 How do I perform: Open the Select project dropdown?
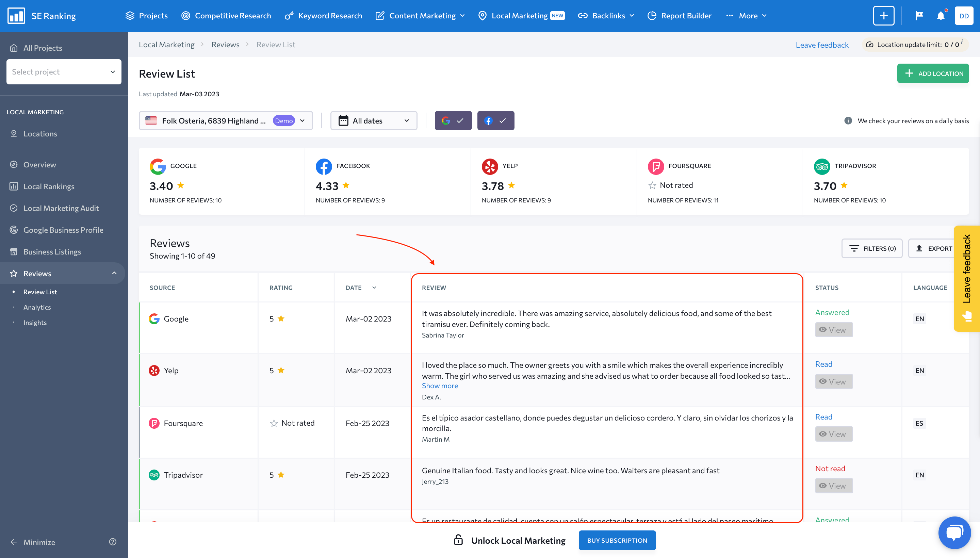pos(64,72)
